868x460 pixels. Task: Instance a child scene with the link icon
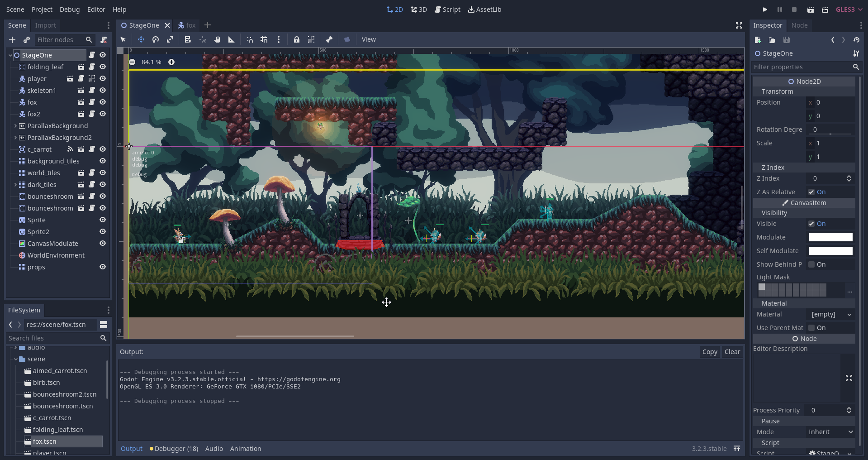pos(27,40)
